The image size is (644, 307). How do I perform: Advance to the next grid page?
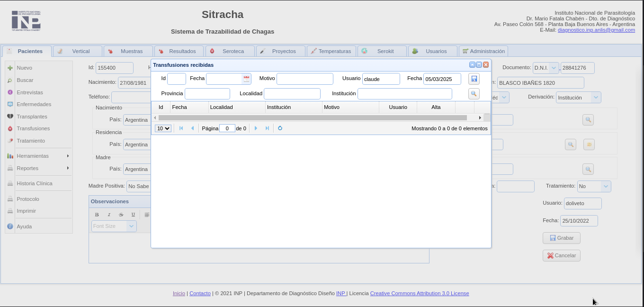(x=256, y=128)
